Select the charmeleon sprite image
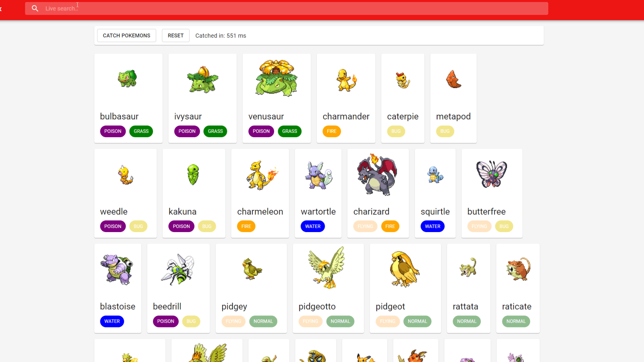The width and height of the screenshot is (644, 362). point(262,175)
